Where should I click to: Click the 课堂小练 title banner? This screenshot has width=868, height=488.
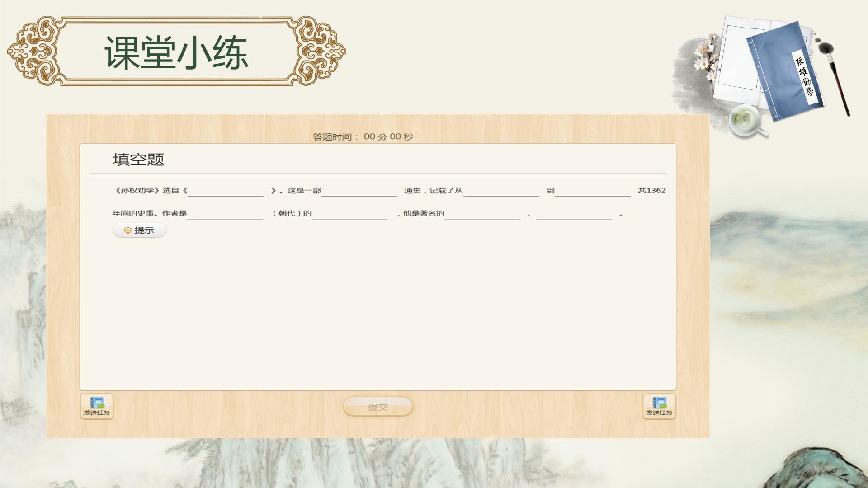point(176,51)
